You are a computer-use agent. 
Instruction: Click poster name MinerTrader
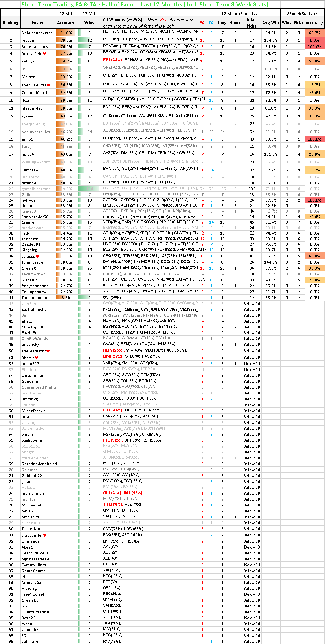click(x=33, y=411)
